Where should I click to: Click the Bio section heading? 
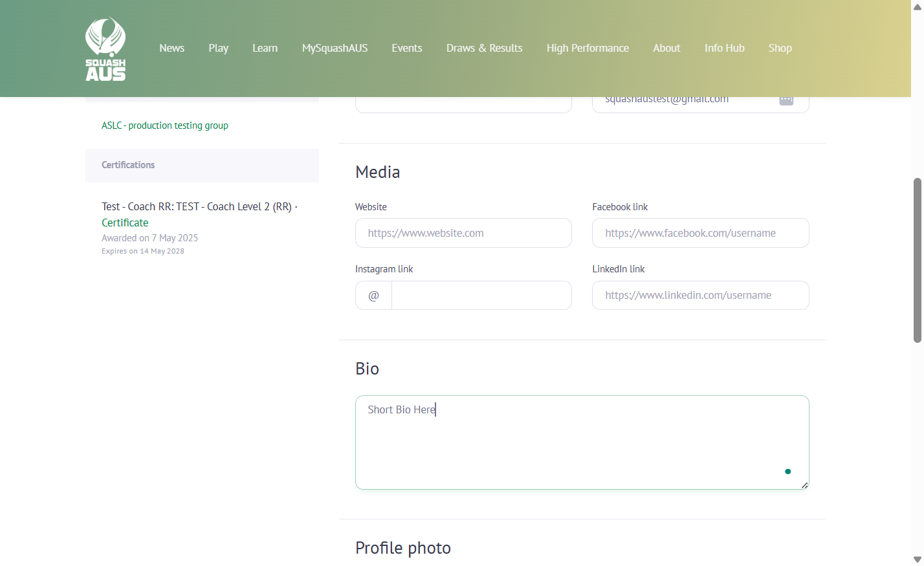[x=367, y=369]
